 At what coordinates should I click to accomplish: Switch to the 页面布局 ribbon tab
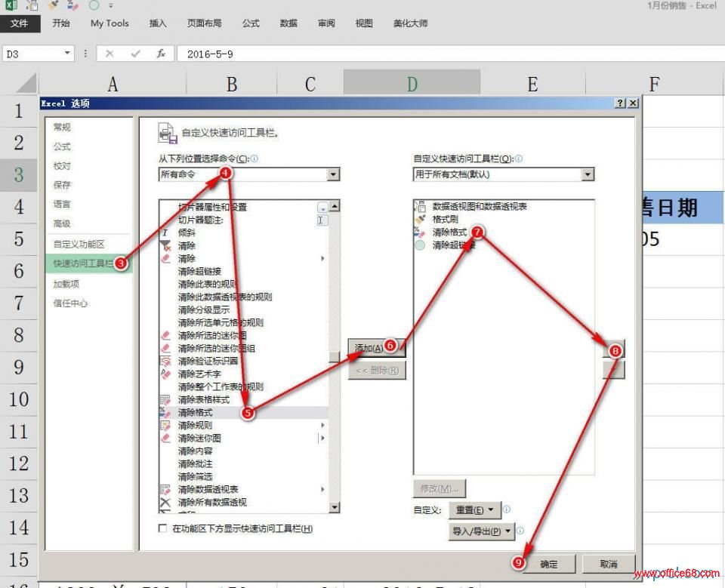pos(204,23)
